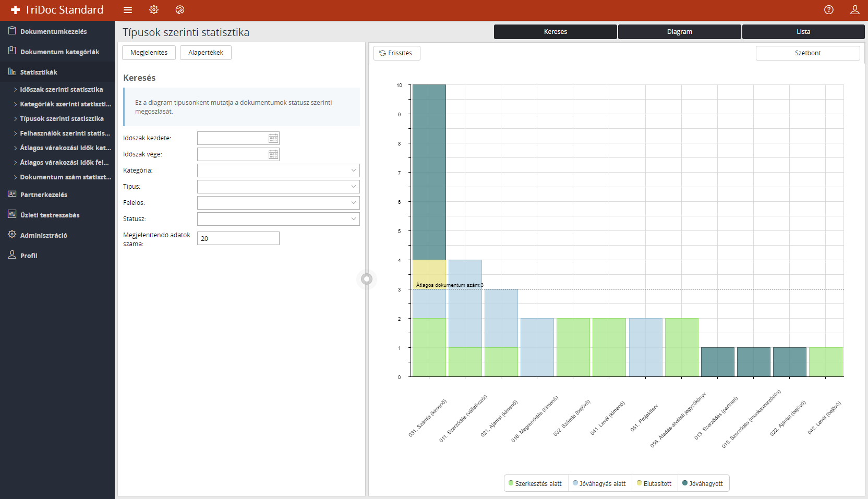The width and height of the screenshot is (868, 499).
Task: Toggle Elutasított legend series
Action: point(654,483)
